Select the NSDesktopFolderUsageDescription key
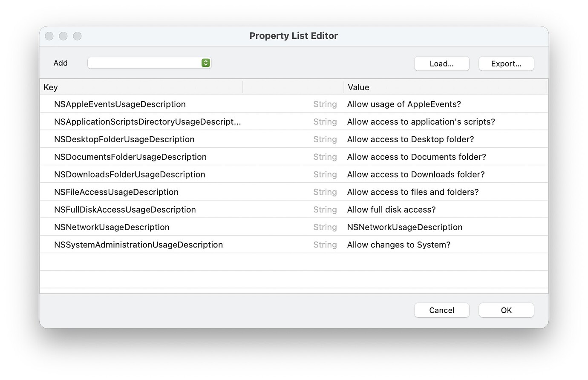The height and width of the screenshot is (380, 588). point(124,139)
